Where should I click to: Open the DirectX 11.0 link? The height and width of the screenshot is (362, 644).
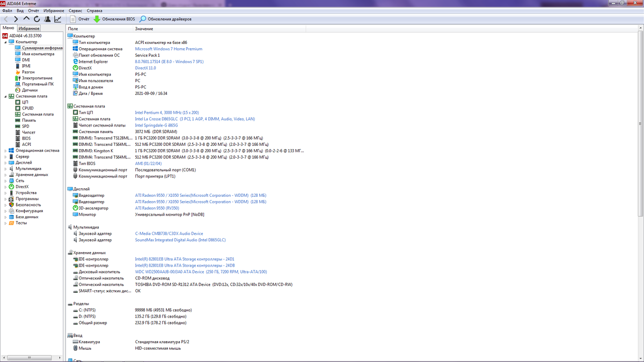click(x=145, y=68)
